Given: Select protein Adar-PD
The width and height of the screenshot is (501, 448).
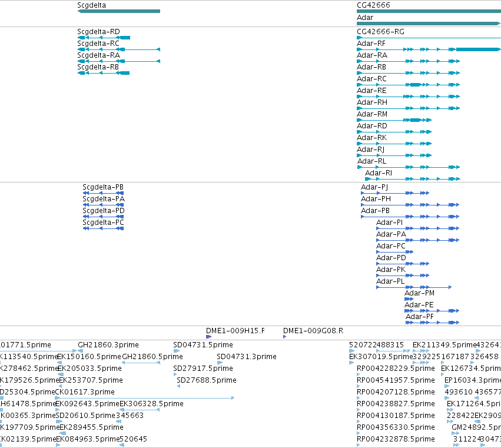Looking at the screenshot, I should (x=391, y=258).
